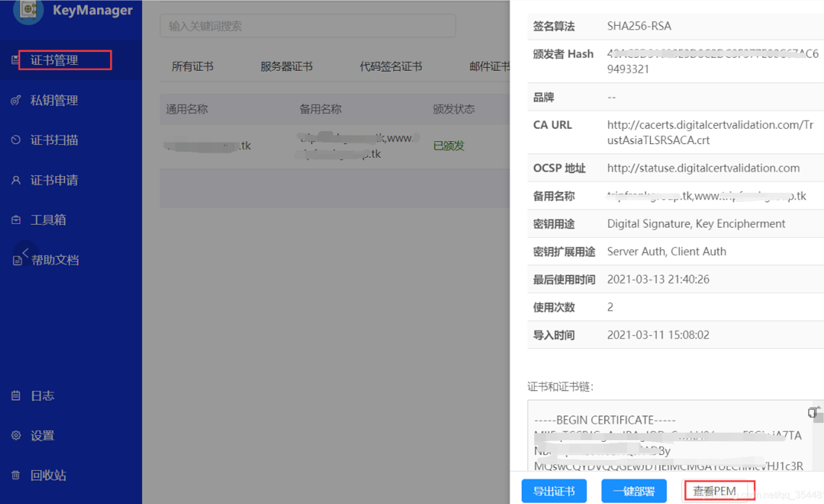Select the 已颁发 status cell

pyautogui.click(x=449, y=146)
